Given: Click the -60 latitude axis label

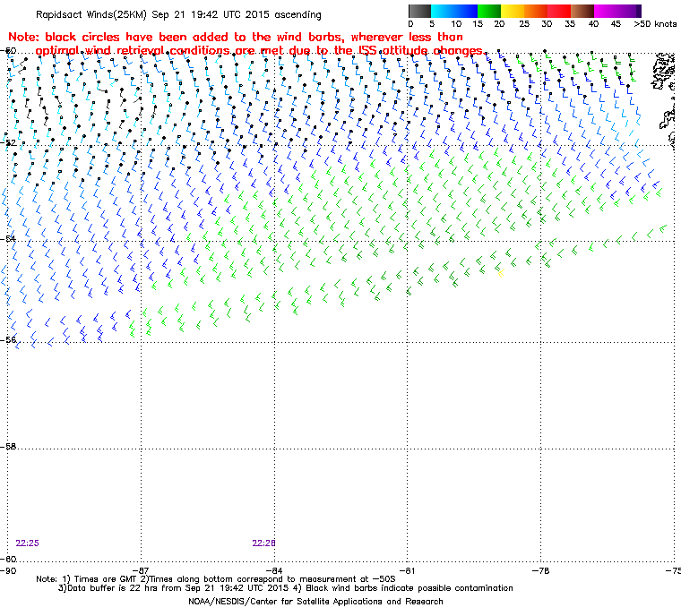Looking at the screenshot, I should pos(8,559).
